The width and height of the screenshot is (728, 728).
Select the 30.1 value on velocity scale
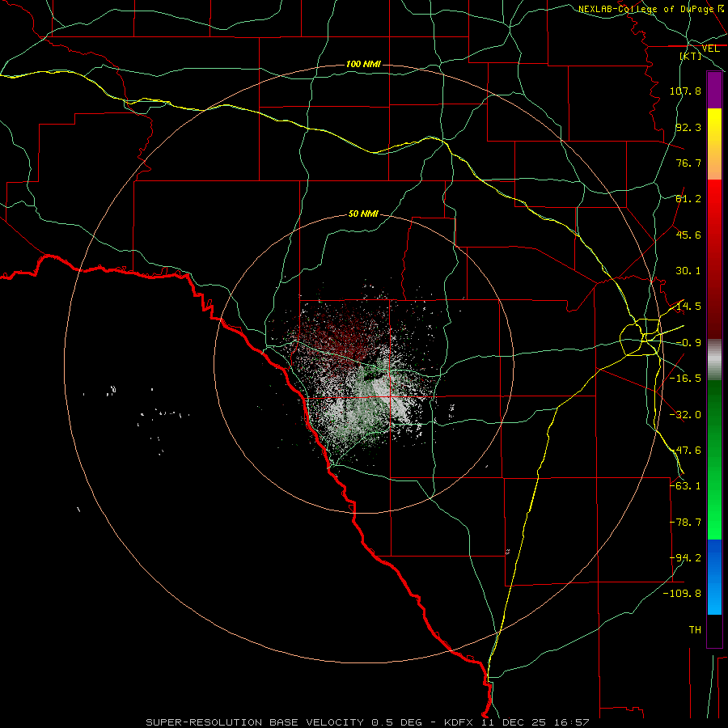pyautogui.click(x=688, y=271)
